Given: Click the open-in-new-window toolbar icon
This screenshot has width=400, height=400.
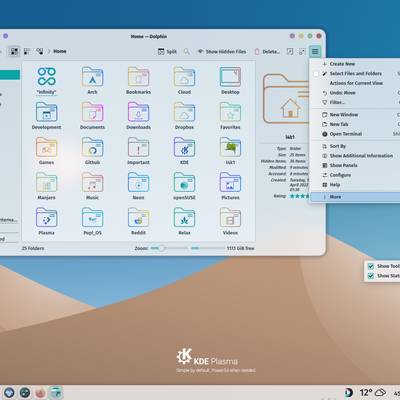Looking at the screenshot, I should (x=290, y=51).
